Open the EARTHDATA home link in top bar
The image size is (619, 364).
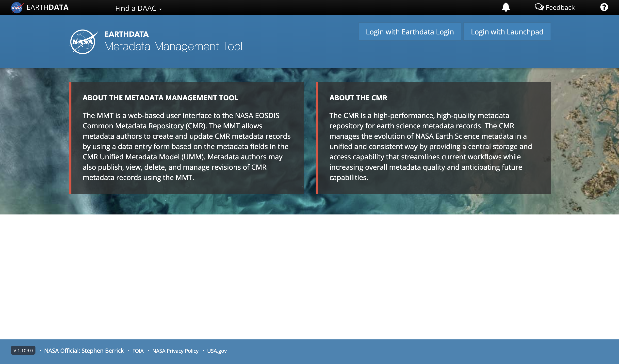tap(48, 7)
